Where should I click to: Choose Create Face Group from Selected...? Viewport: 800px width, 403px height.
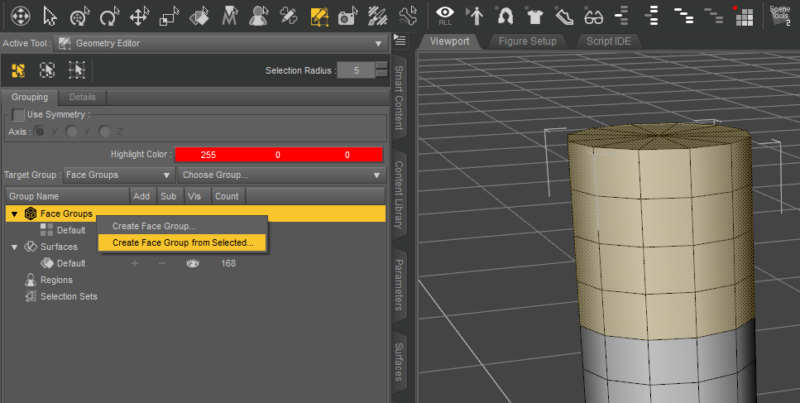182,243
